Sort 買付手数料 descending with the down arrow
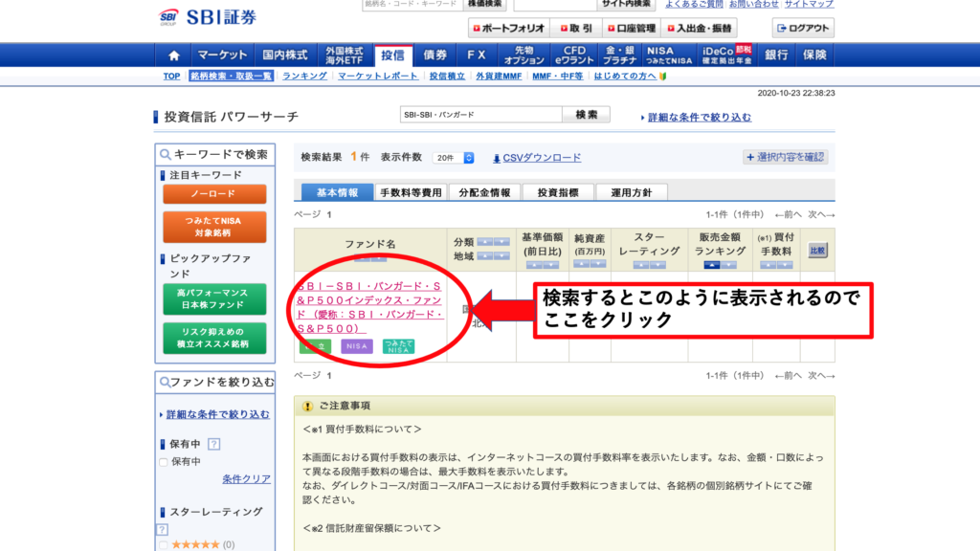This screenshot has height=551, width=980. [x=785, y=266]
